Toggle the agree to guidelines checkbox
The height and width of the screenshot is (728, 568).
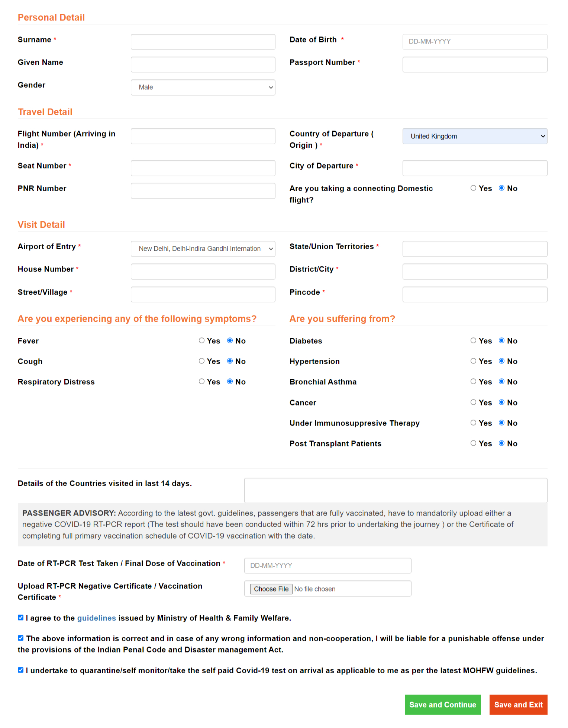[x=21, y=618]
